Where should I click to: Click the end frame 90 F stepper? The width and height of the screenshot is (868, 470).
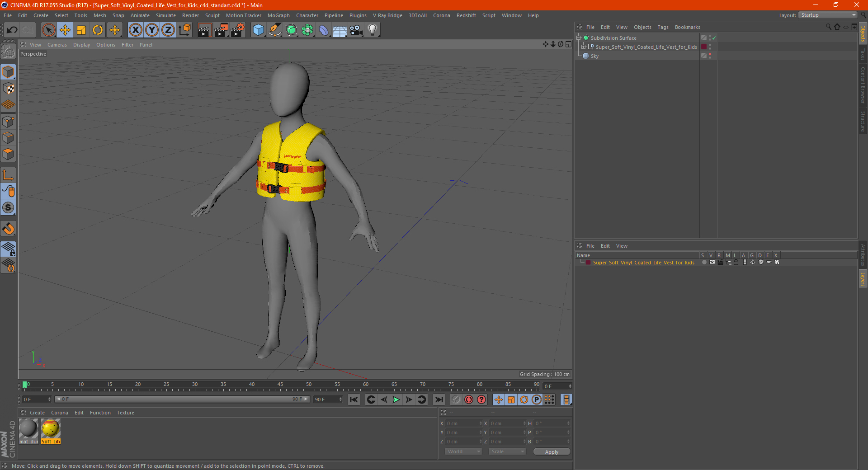(x=340, y=399)
